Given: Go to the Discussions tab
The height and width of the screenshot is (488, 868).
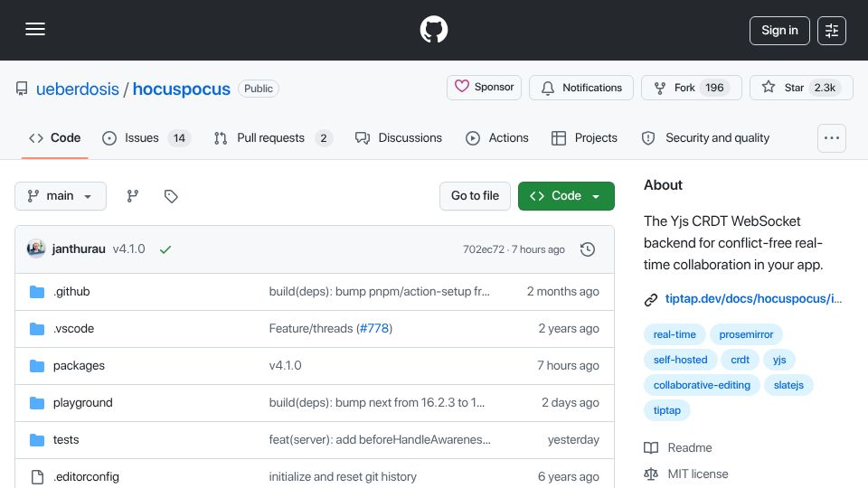Looking at the screenshot, I should click(399, 137).
